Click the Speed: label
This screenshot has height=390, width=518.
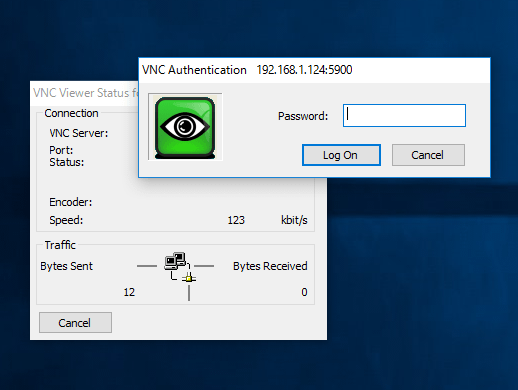tap(66, 220)
